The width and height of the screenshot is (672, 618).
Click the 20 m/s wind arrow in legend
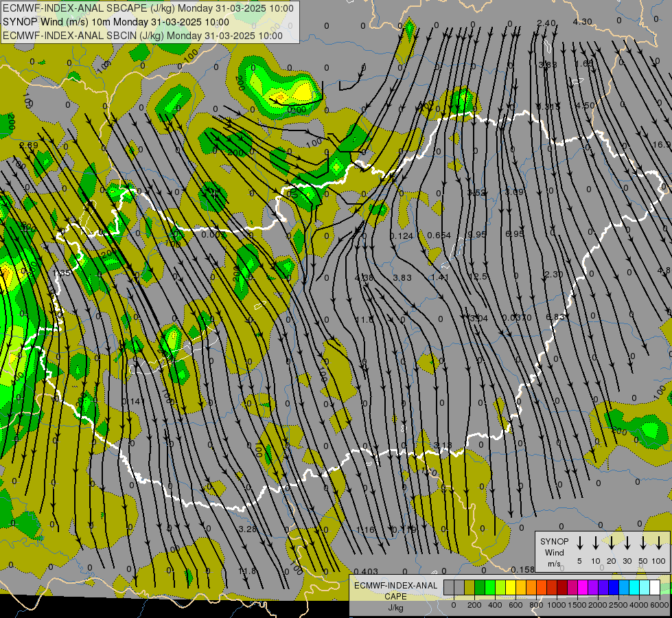coord(611,543)
